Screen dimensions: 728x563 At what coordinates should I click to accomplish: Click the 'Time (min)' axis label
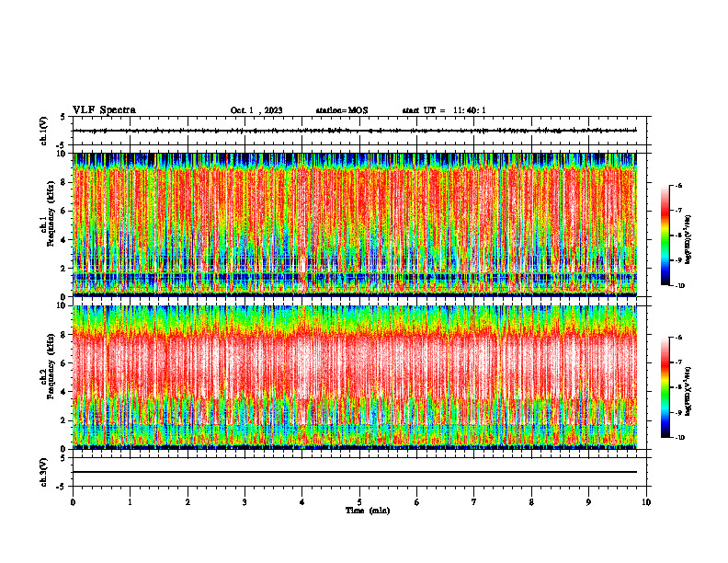tap(368, 511)
